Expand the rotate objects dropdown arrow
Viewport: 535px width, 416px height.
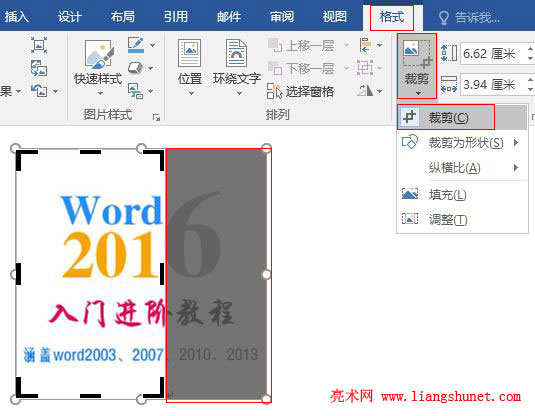coord(379,91)
